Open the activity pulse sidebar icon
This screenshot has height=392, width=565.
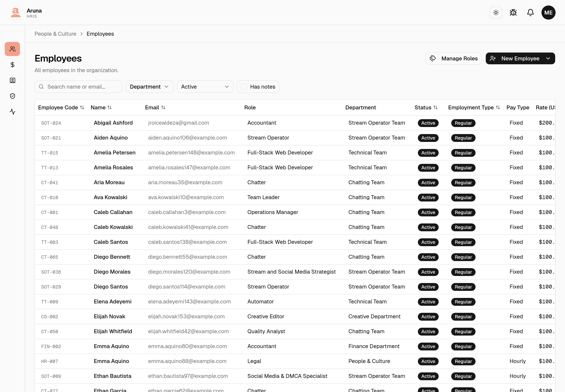point(13,112)
